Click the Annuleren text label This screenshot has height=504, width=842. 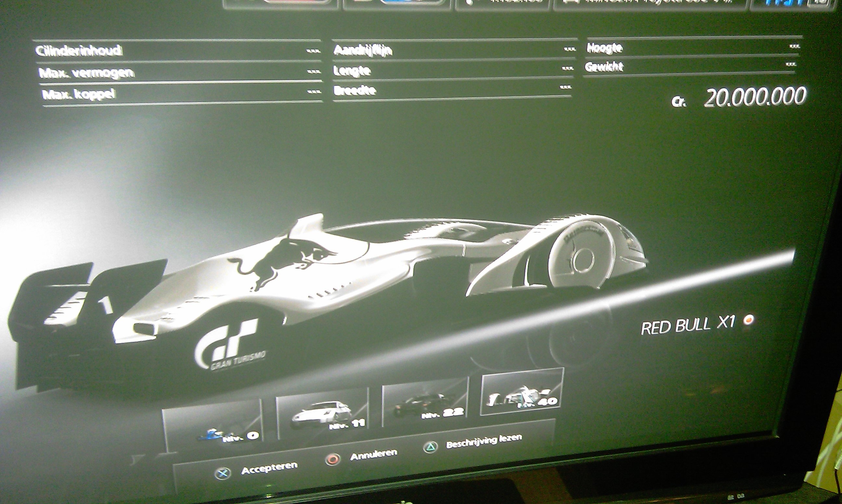(x=373, y=455)
